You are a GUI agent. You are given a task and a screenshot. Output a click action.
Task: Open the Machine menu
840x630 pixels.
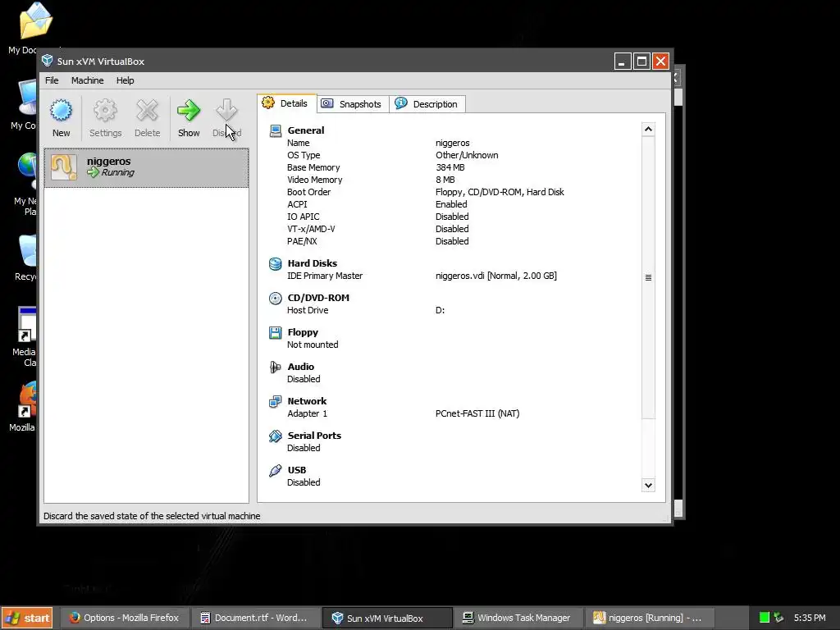pyautogui.click(x=87, y=80)
